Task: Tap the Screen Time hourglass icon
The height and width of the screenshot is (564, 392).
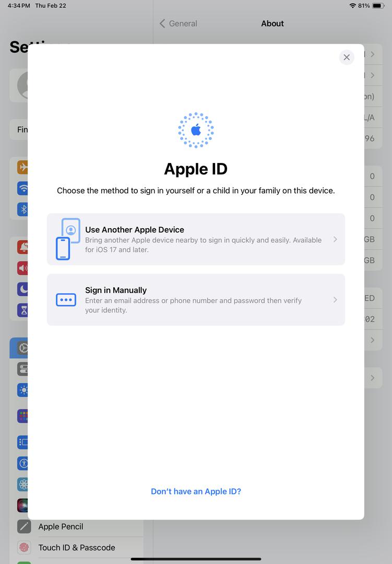Action: point(22,310)
